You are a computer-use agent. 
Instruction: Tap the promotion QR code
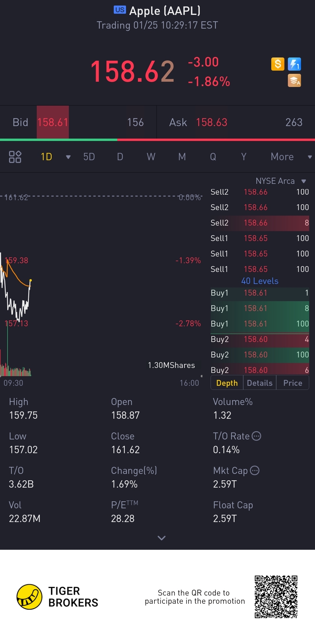pyautogui.click(x=276, y=597)
